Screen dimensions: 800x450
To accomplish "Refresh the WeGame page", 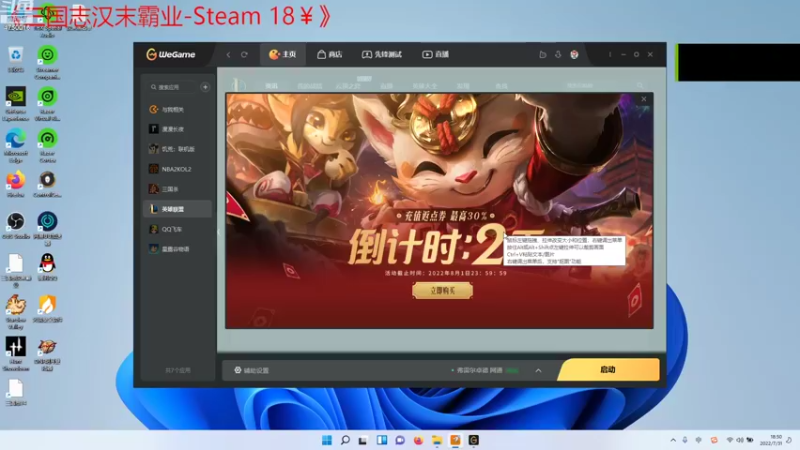I will (244, 55).
